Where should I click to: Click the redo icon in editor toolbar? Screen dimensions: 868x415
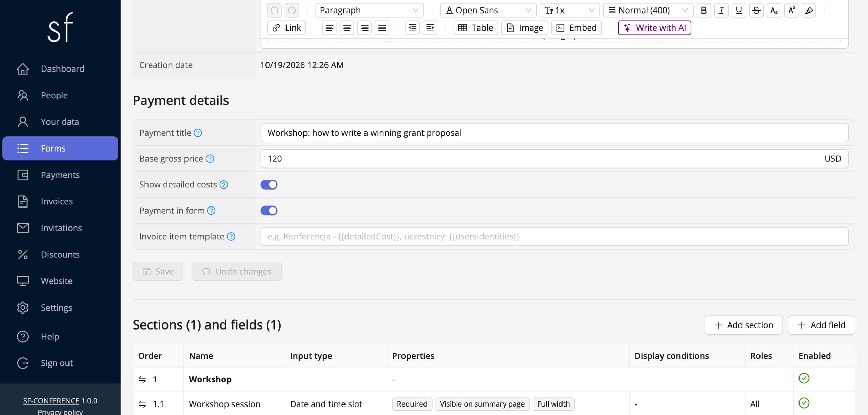(x=292, y=10)
